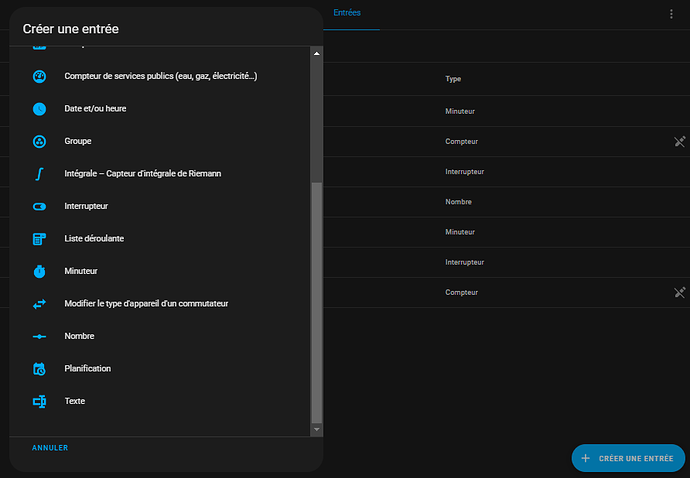Image resolution: width=690 pixels, height=478 pixels.
Task: Click the Texte form field icon
Action: pos(40,401)
